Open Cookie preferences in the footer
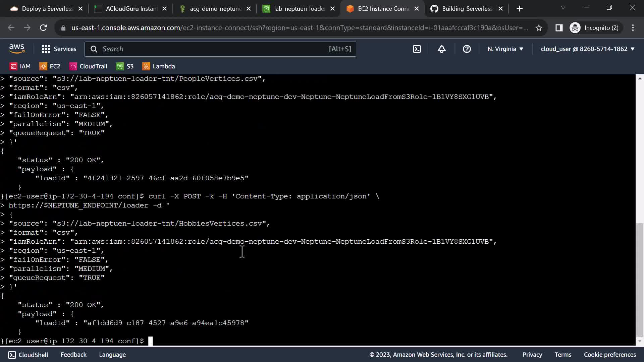Viewport: 644px width, 362px height. pos(609,355)
